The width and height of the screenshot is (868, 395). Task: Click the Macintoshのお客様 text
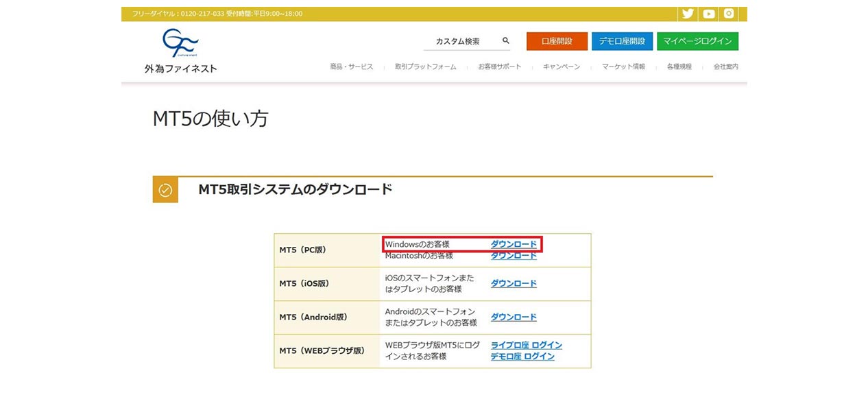point(419,256)
